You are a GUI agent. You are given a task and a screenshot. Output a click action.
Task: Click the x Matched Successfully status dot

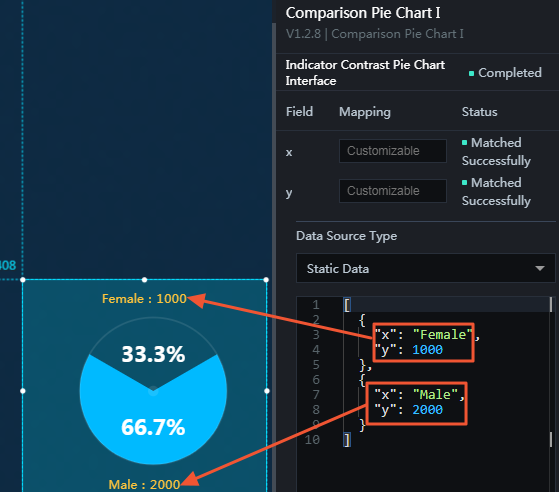(464, 143)
